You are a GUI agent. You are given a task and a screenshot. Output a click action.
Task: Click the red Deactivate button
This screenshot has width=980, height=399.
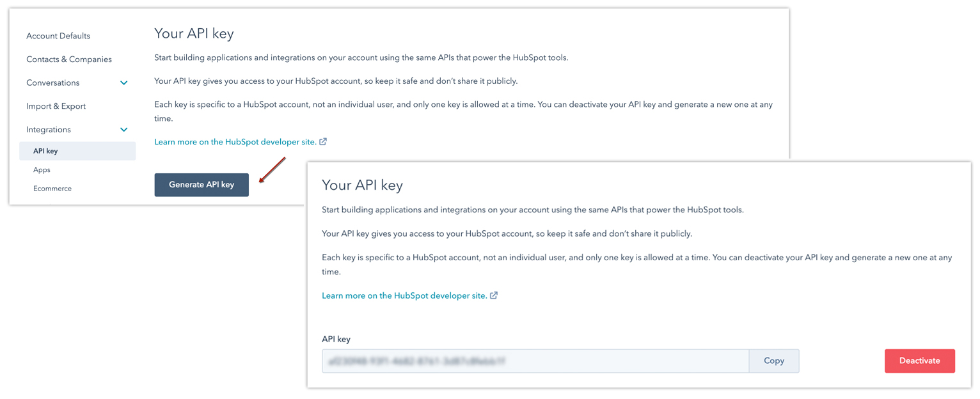919,361
